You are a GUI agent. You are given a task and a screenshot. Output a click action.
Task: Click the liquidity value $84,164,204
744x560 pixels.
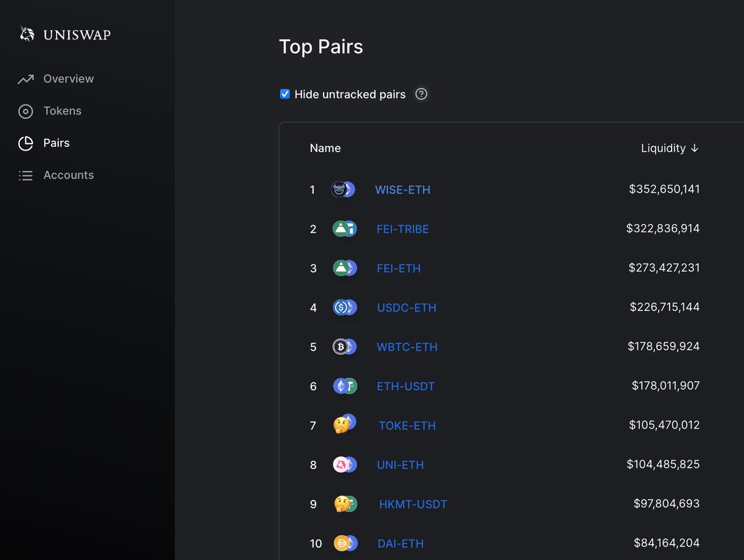tap(666, 543)
